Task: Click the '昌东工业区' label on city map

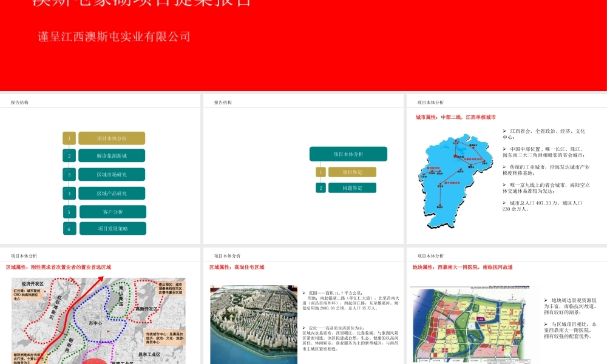Action: click(149, 354)
